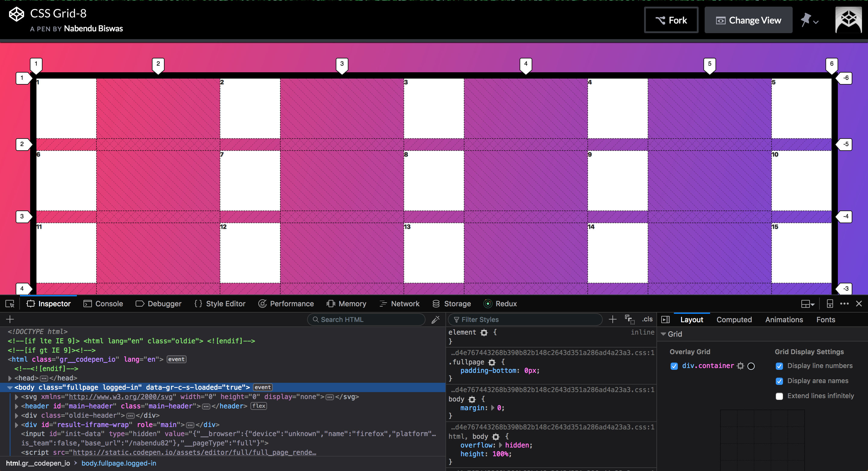Open the Network tab
Screen dimensions: 868x471
pos(399,304)
